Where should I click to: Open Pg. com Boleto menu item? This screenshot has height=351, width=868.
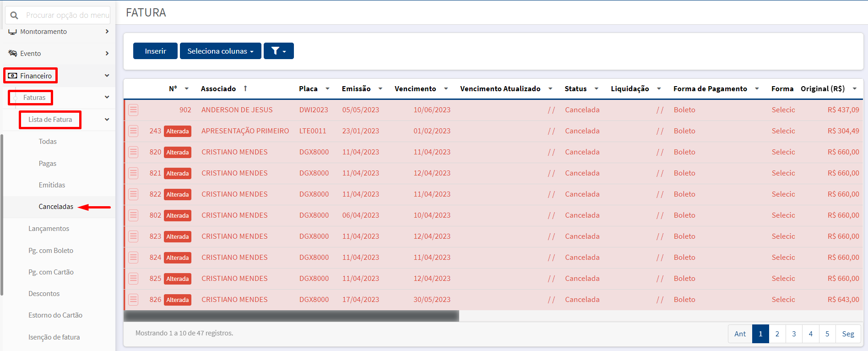coord(51,251)
